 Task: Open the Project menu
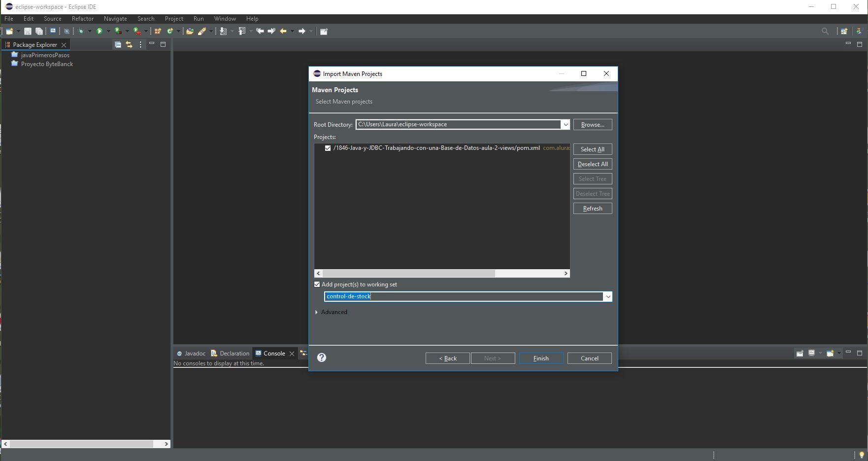tap(174, 19)
